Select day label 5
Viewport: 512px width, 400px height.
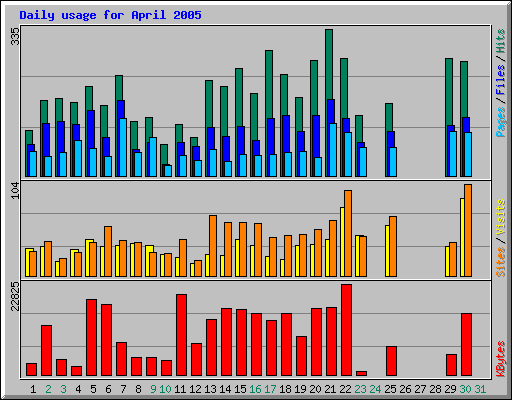click(x=93, y=389)
